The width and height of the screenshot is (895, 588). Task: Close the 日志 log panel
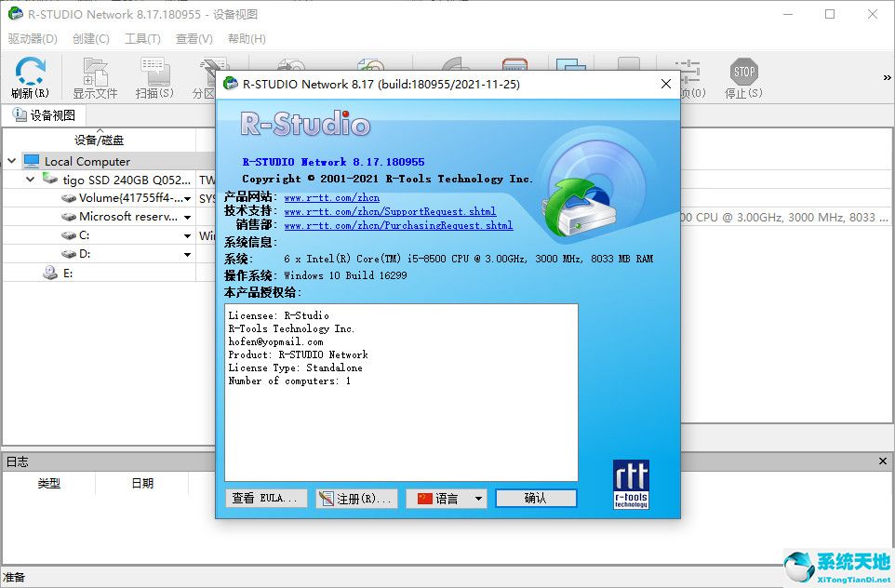coord(883,461)
